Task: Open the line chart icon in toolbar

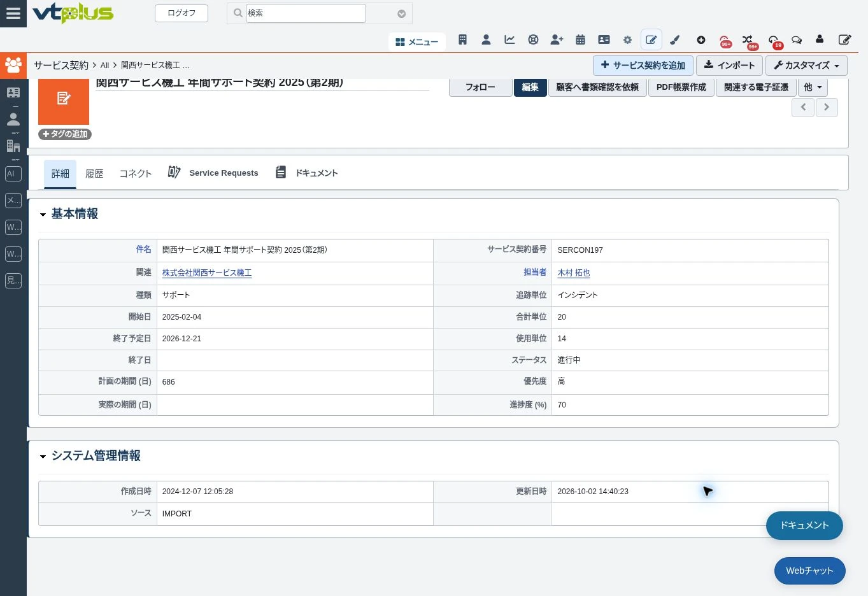Action: 509,40
